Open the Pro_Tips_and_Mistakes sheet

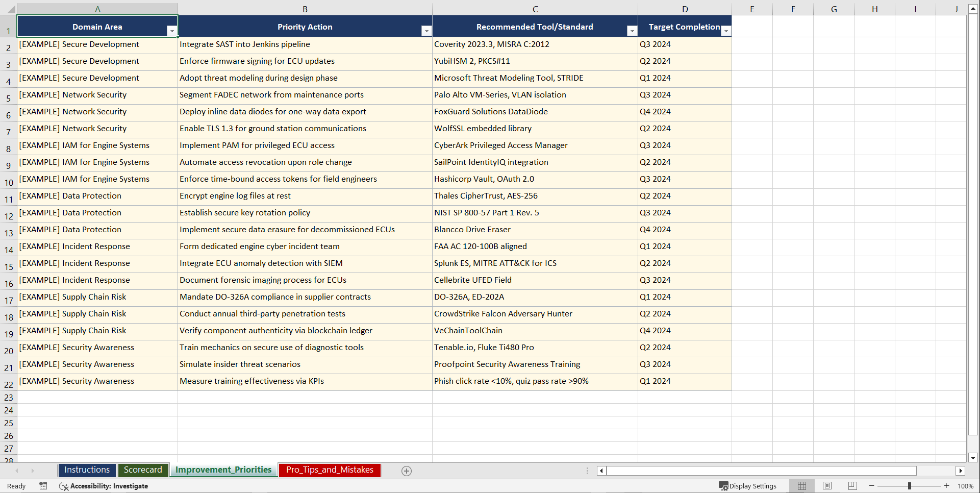(329, 470)
